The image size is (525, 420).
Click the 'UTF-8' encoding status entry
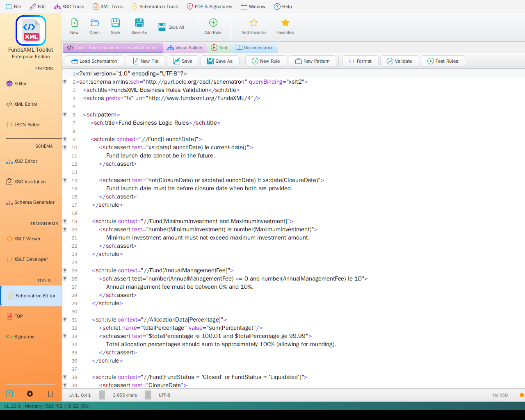(164, 395)
